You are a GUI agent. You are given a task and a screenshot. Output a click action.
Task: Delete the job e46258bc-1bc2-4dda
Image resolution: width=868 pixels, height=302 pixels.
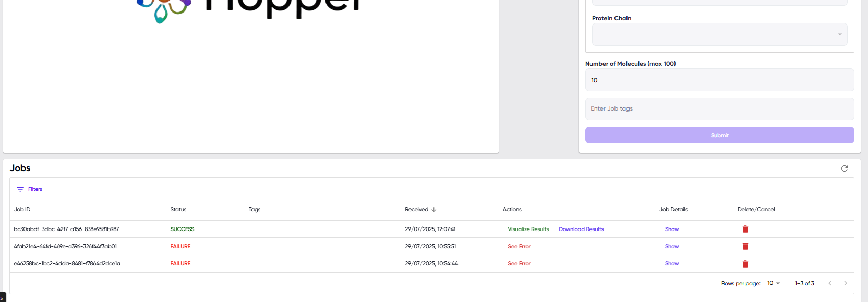tap(745, 264)
